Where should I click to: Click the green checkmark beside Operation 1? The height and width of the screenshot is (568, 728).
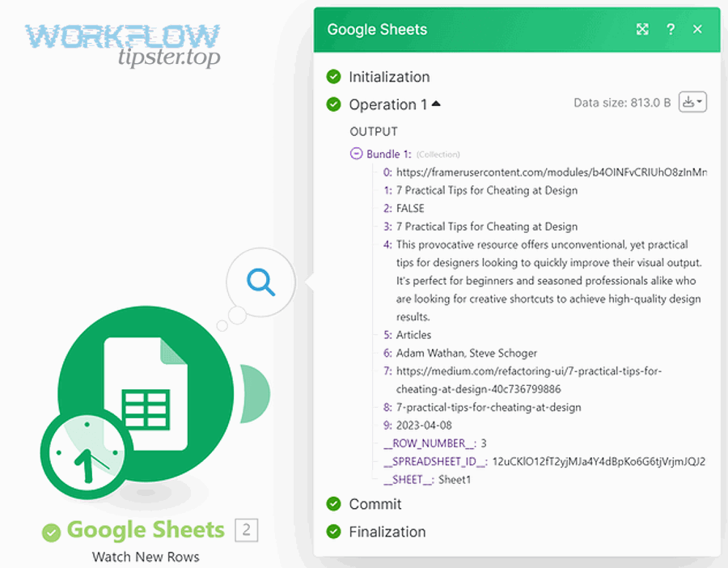tap(333, 104)
